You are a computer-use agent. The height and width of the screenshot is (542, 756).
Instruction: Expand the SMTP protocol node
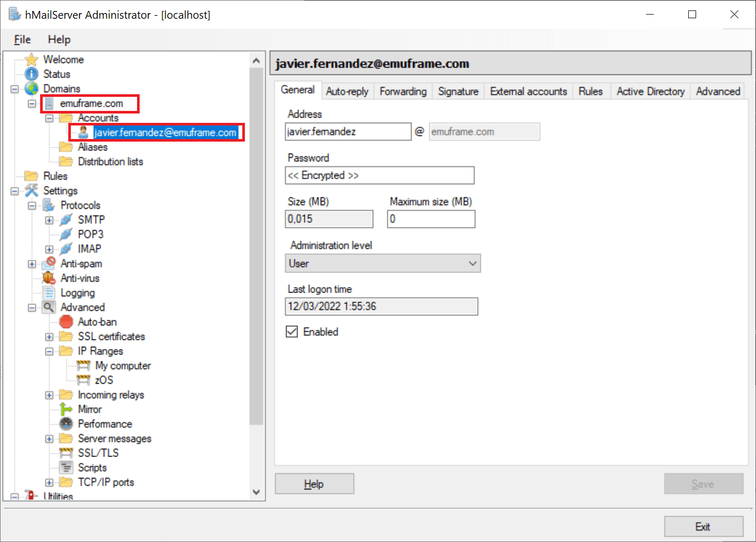coord(49,220)
